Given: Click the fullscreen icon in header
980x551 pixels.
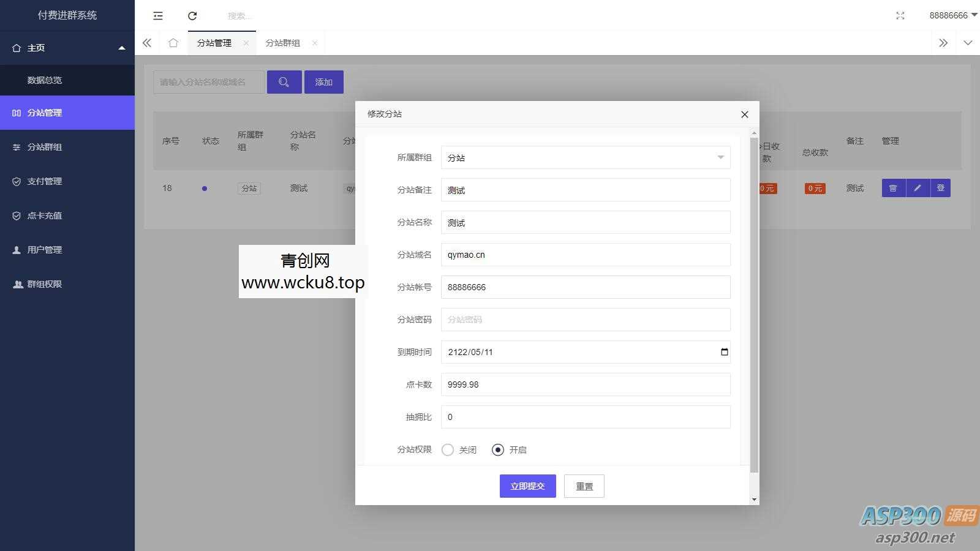Looking at the screenshot, I should point(900,16).
